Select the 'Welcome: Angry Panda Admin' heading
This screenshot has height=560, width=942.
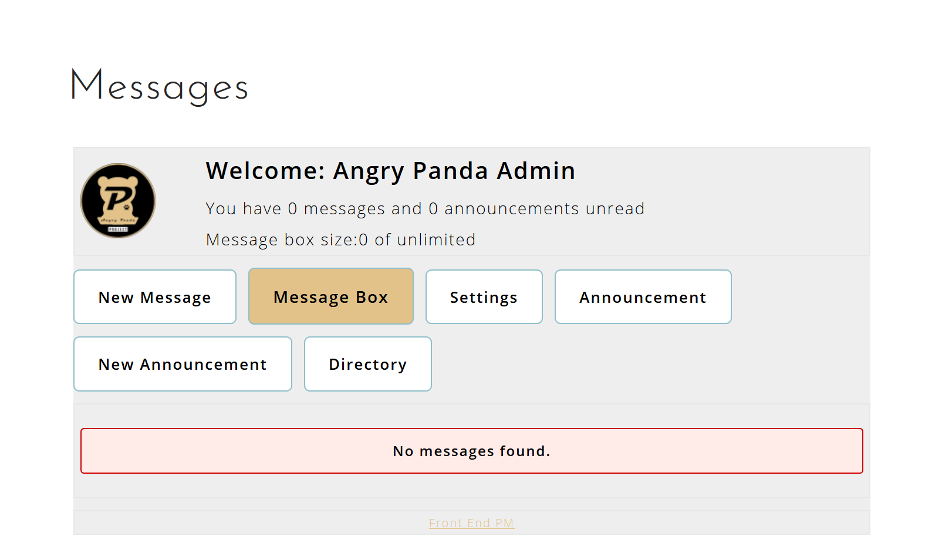[x=390, y=171]
